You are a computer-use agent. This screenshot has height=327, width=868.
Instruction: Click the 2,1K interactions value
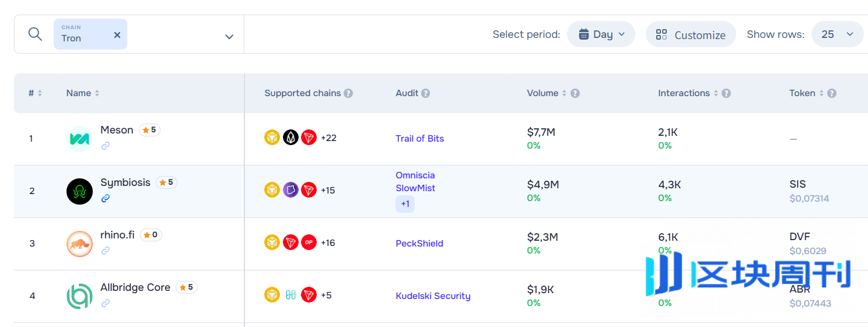(x=668, y=132)
